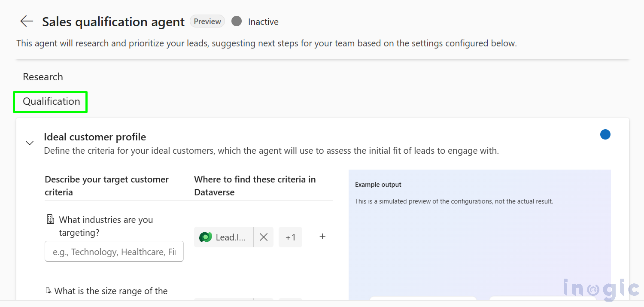The image size is (644, 307).
Task: Click the "Define the criteria" description text
Action: point(271,151)
